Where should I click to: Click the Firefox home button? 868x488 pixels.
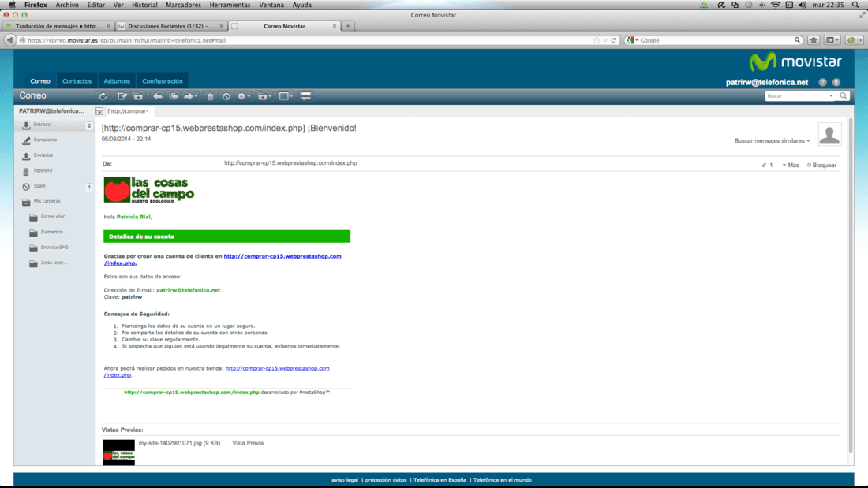(x=814, y=40)
